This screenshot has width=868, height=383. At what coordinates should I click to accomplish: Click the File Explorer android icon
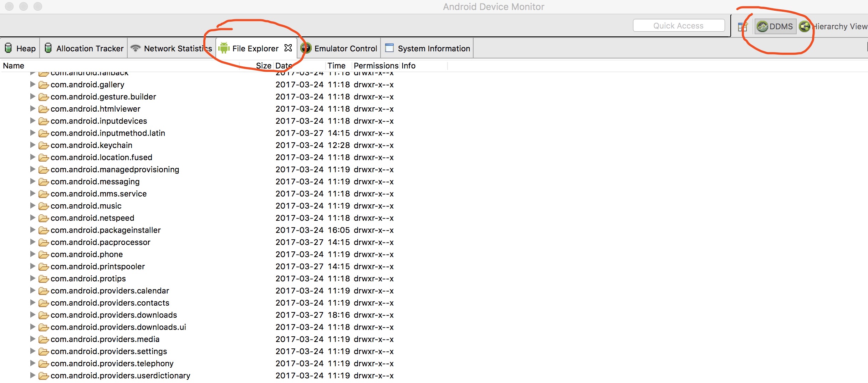224,48
